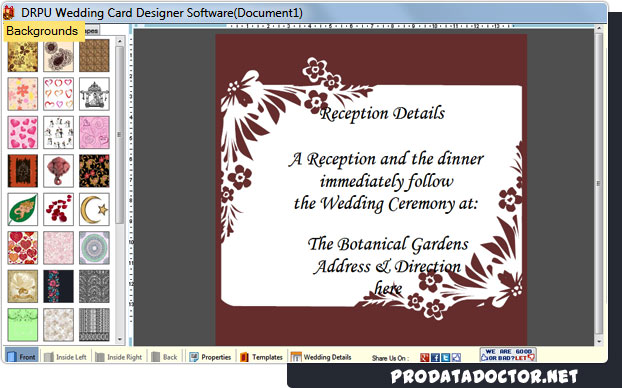Select the circular mandala background thumbnail
This screenshot has height=388, width=622.
(x=94, y=248)
